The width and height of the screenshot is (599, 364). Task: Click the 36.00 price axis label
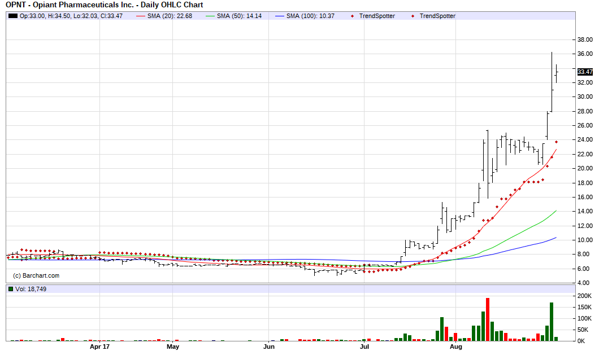(585, 54)
